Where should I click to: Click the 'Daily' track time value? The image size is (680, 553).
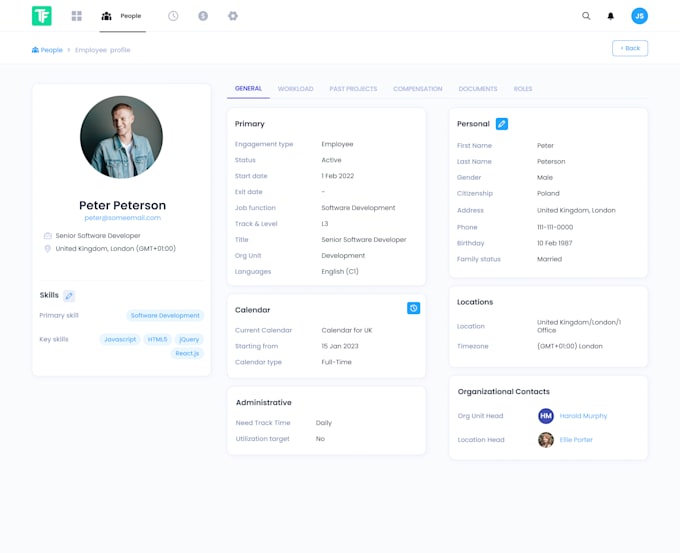[324, 423]
